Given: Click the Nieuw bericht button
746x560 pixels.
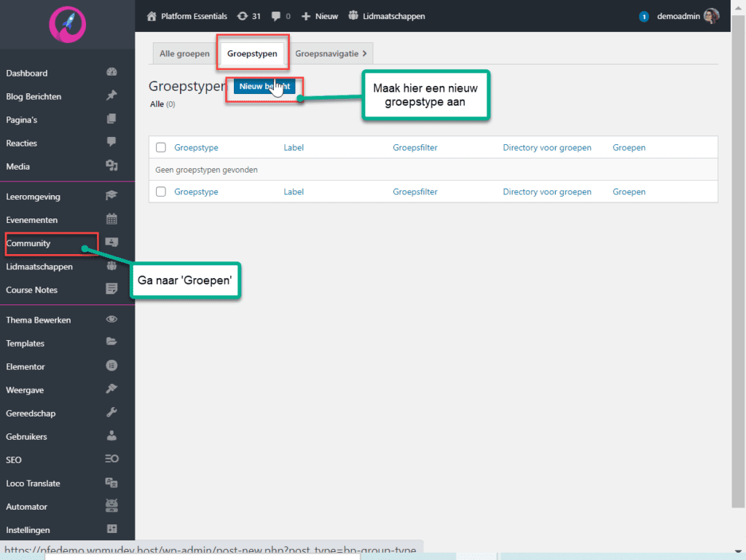Looking at the screenshot, I should [264, 86].
